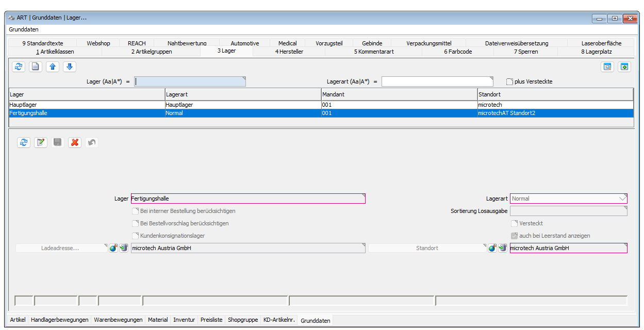Open the Inventur bottom tab
This screenshot has height=330, width=644.
184,320
